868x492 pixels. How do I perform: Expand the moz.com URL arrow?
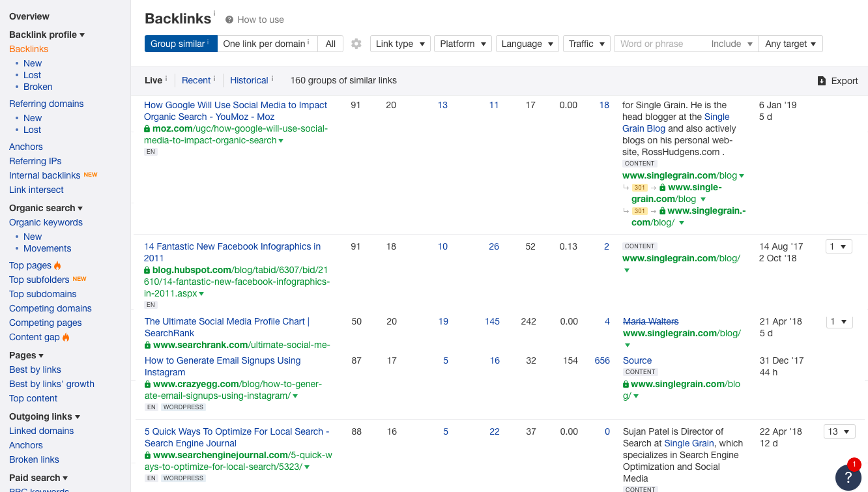281,141
